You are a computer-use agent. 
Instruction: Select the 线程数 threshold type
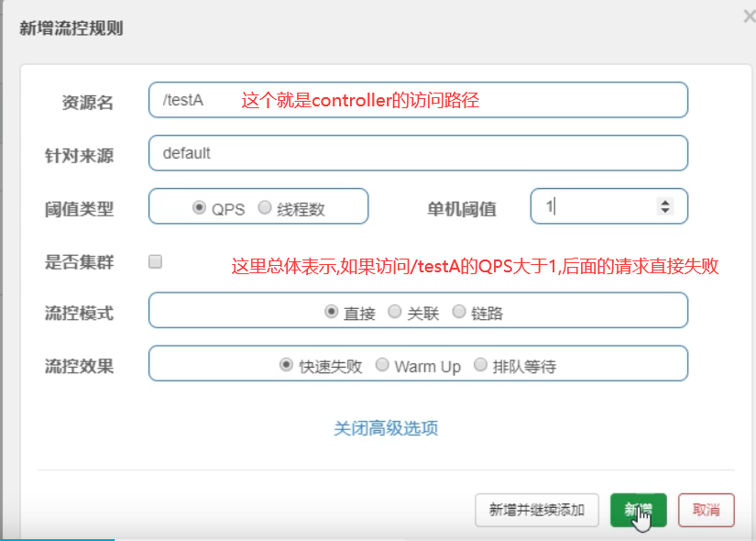point(265,207)
